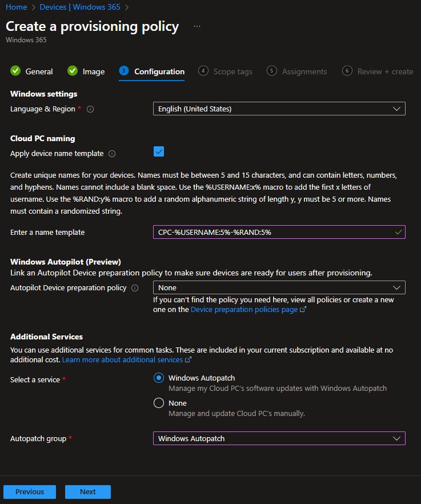
Task: Switch to the Assignments tab
Action: pos(304,71)
